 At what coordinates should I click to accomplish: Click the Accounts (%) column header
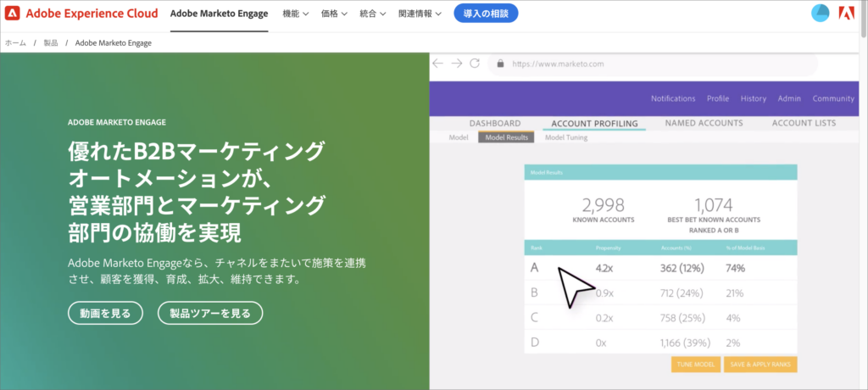click(675, 248)
